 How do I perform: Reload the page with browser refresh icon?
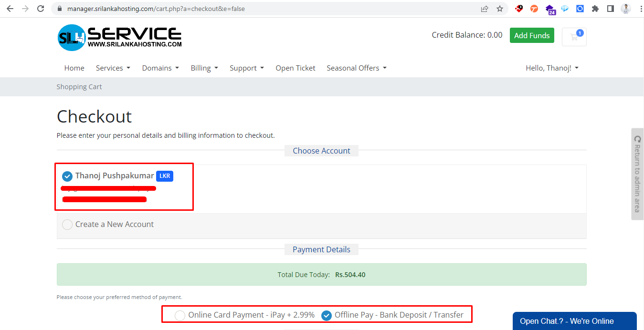tap(41, 9)
